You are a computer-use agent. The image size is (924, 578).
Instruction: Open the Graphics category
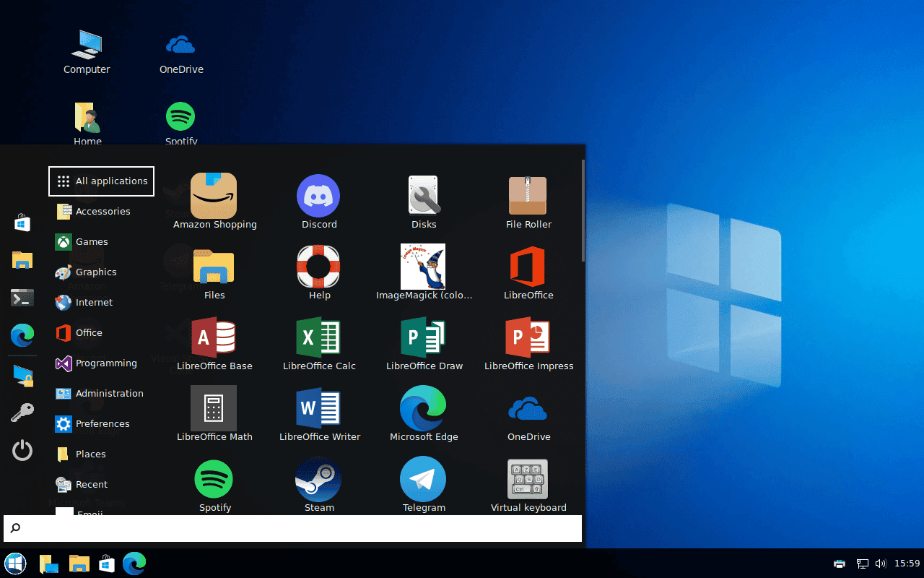pos(101,272)
